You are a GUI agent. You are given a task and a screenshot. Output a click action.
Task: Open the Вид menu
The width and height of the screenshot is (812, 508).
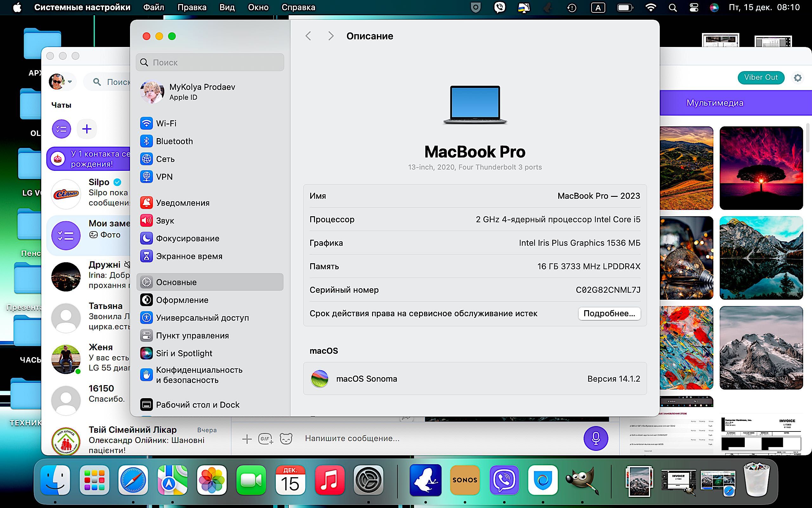[x=227, y=7]
